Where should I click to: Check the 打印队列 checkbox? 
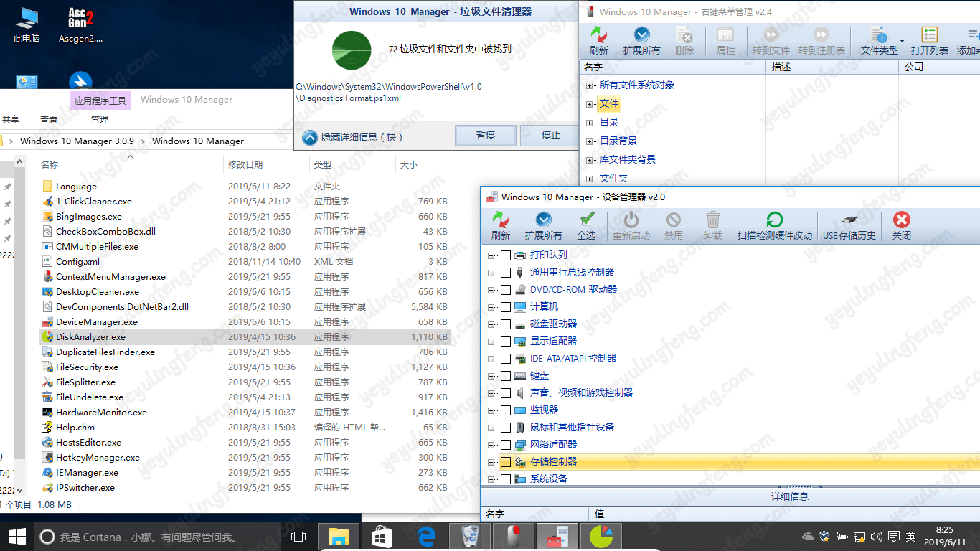pyautogui.click(x=506, y=255)
